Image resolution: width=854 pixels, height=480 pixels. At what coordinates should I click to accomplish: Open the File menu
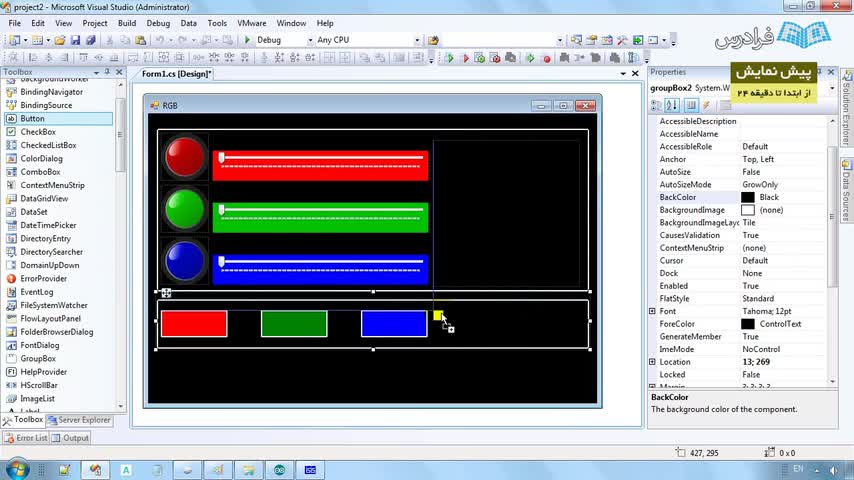[x=15, y=23]
